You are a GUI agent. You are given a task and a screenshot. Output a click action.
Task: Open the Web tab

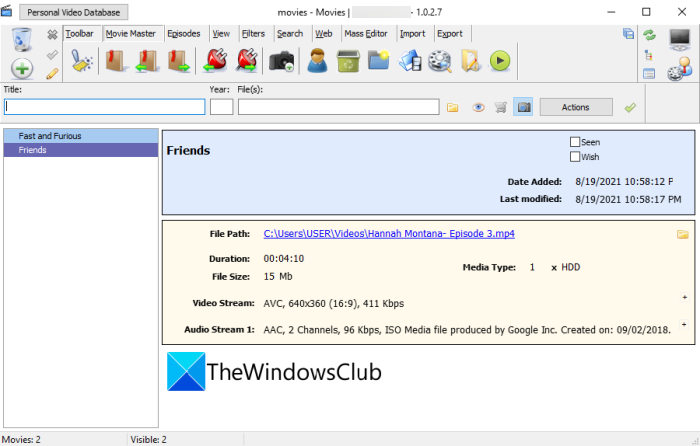click(324, 33)
